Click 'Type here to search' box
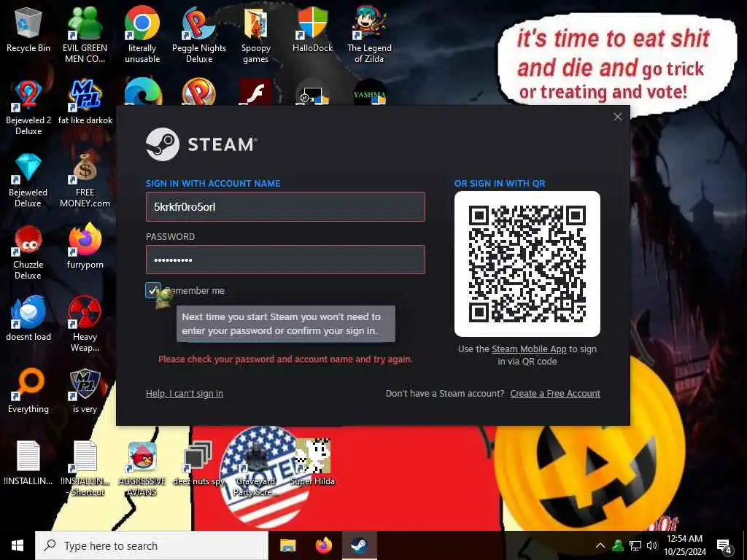Image resolution: width=747 pixels, height=560 pixels. pos(152,545)
